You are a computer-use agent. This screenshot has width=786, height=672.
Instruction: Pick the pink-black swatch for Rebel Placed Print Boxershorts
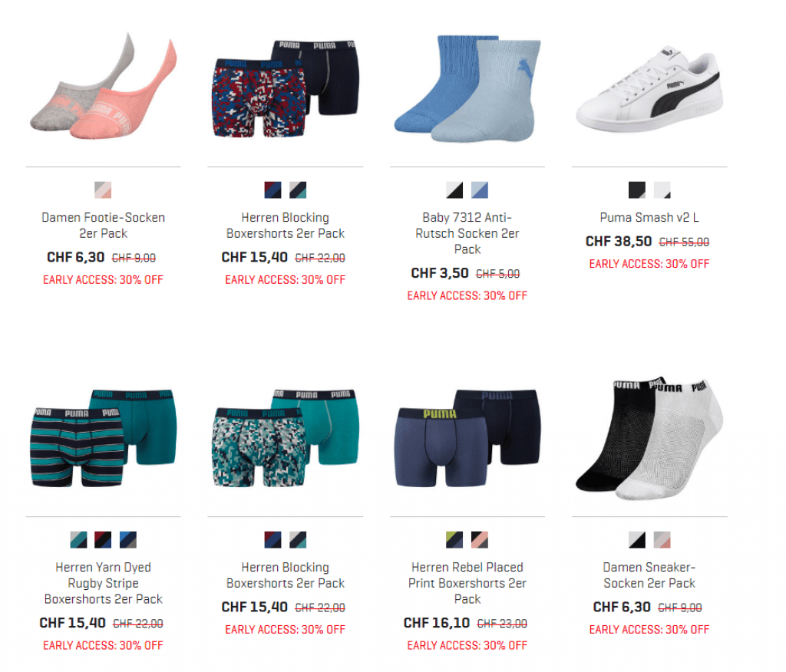click(x=479, y=540)
